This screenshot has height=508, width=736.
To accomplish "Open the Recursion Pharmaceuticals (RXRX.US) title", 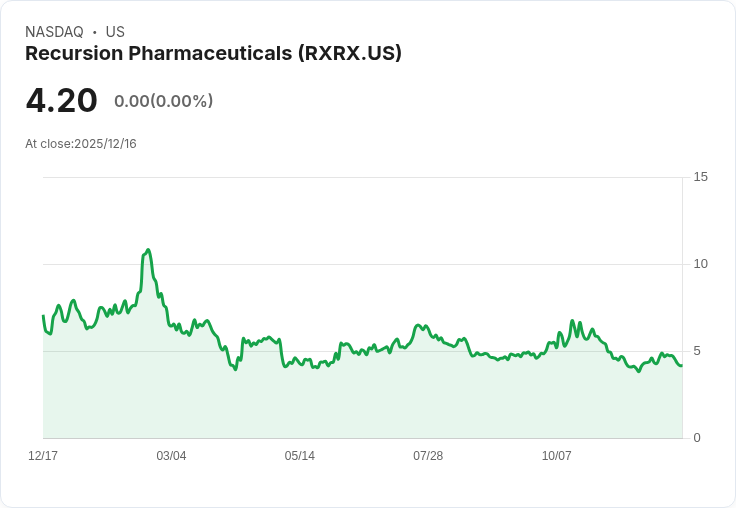I will (x=213, y=54).
